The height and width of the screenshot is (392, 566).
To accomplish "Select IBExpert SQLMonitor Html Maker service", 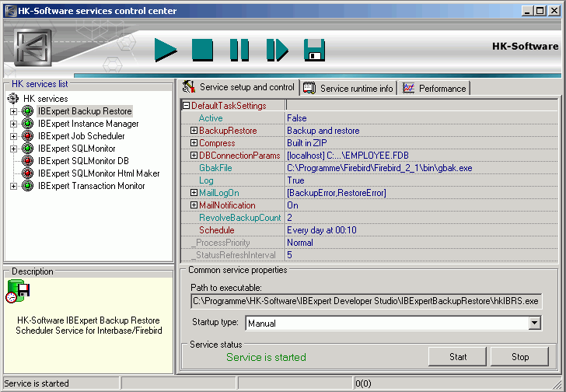I will point(99,173).
